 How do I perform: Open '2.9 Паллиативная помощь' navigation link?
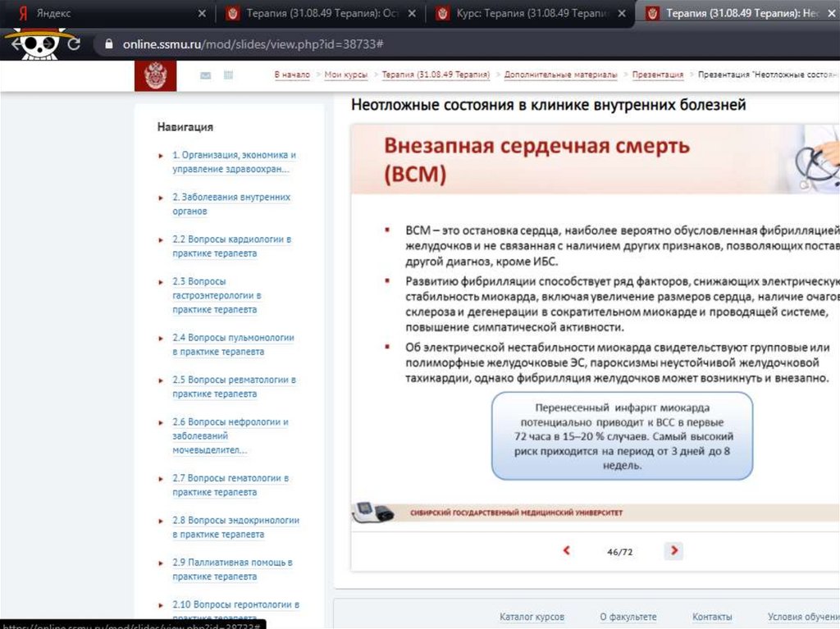coord(232,569)
